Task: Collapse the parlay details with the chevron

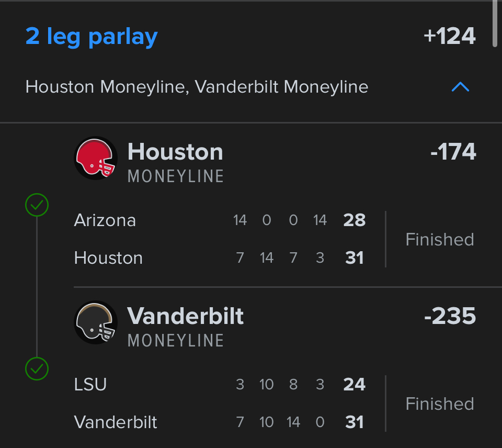Action: click(x=460, y=87)
